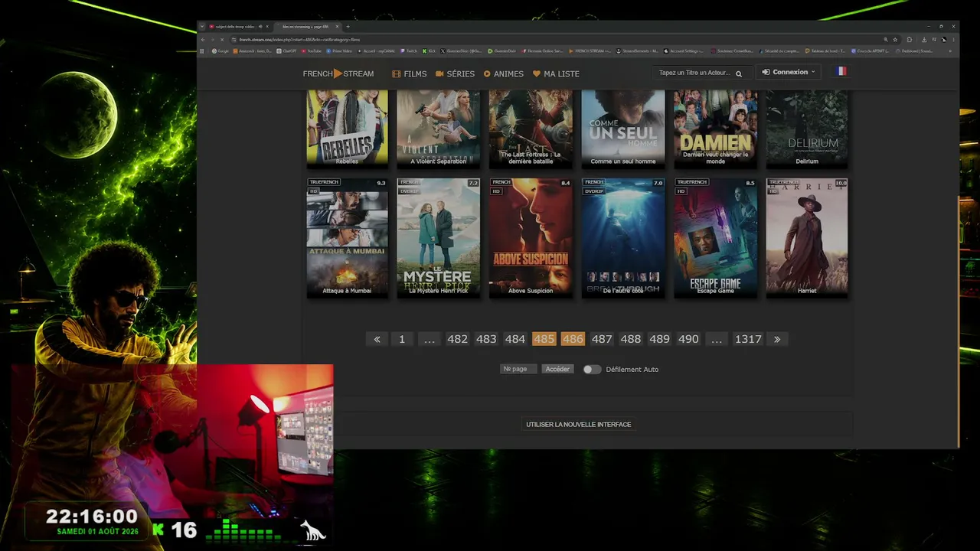Screen dimensions: 980x551
Task: Open the SÉRIES menu
Action: coord(455,73)
